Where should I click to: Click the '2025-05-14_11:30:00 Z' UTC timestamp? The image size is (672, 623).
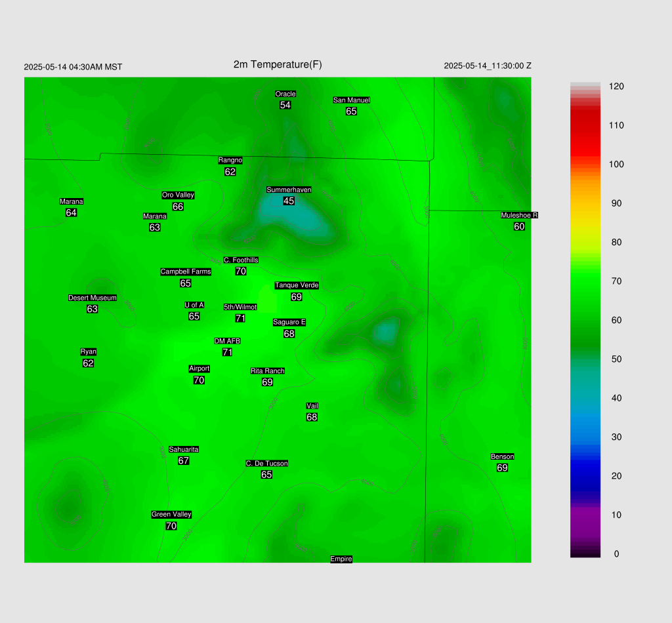click(488, 66)
